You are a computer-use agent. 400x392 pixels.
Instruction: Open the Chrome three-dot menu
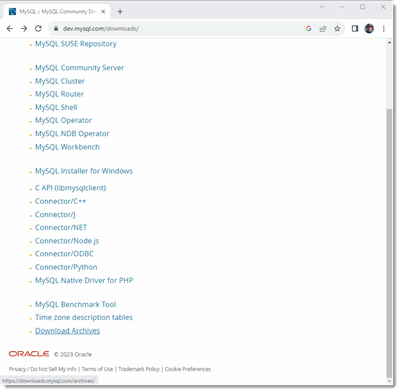click(384, 29)
